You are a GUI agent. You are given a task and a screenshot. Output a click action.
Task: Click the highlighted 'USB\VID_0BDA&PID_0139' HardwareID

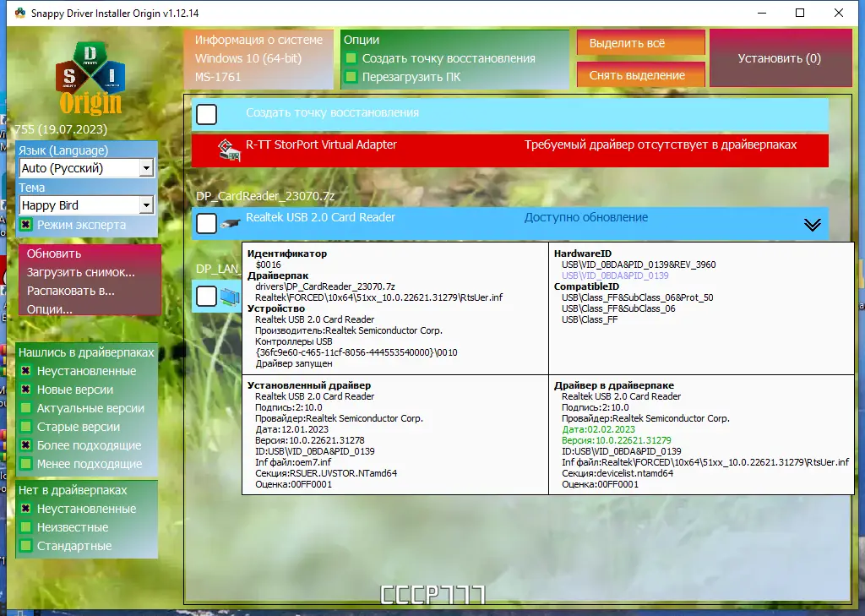coord(615,275)
